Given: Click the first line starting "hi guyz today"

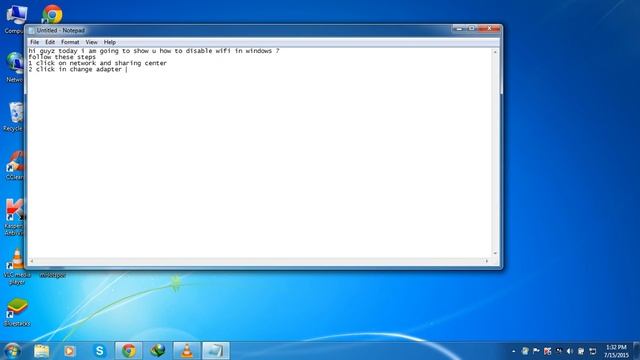Looking at the screenshot, I should coord(154,51).
